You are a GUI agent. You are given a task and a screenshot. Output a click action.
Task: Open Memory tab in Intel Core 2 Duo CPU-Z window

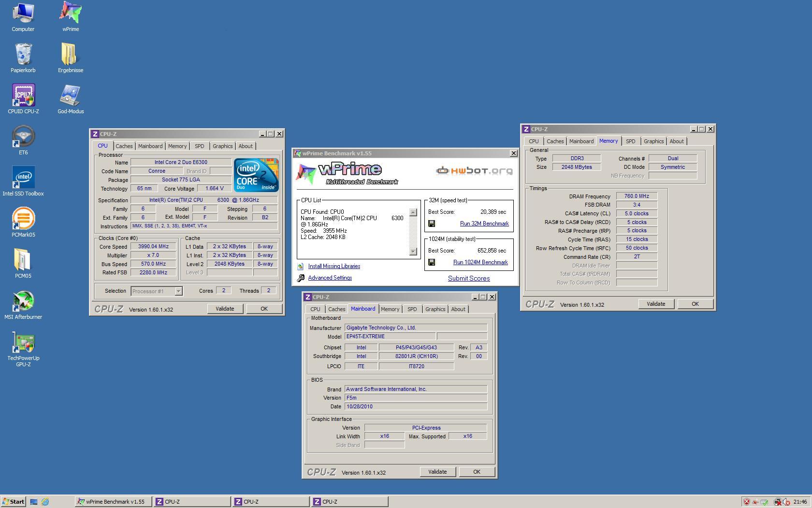tap(177, 146)
